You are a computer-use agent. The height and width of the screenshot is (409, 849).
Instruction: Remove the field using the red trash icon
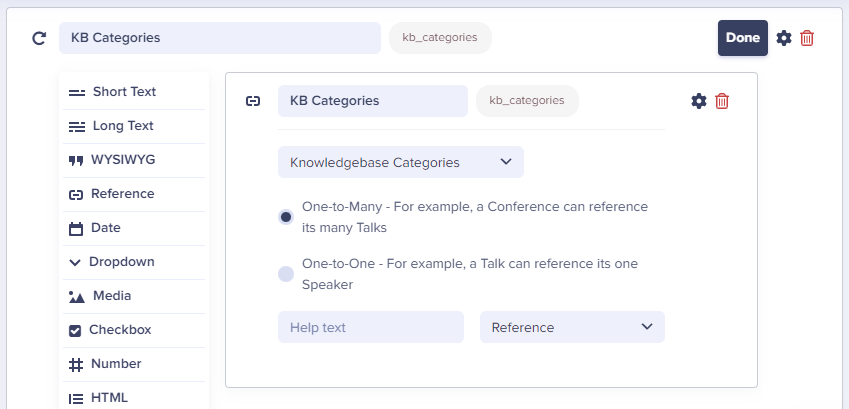722,101
